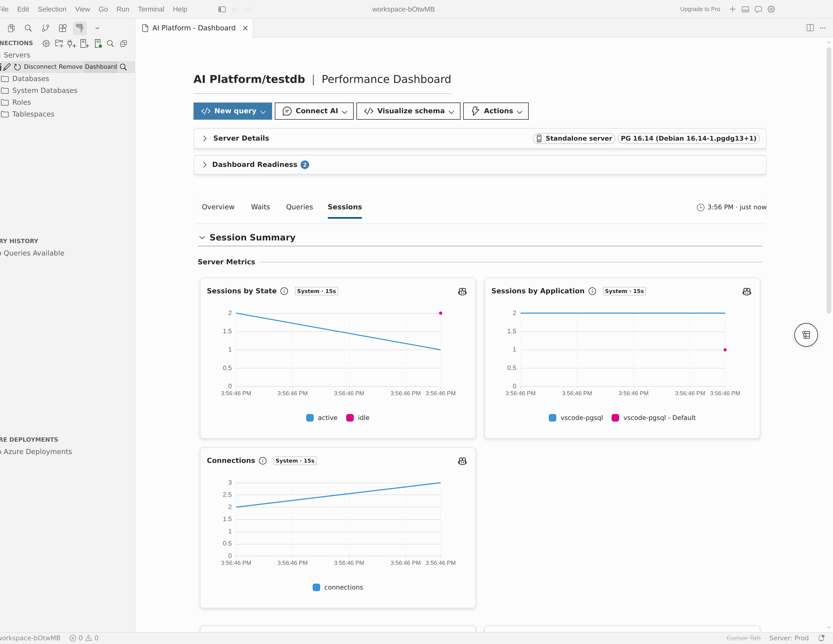Open the Extensions view icon

[63, 28]
